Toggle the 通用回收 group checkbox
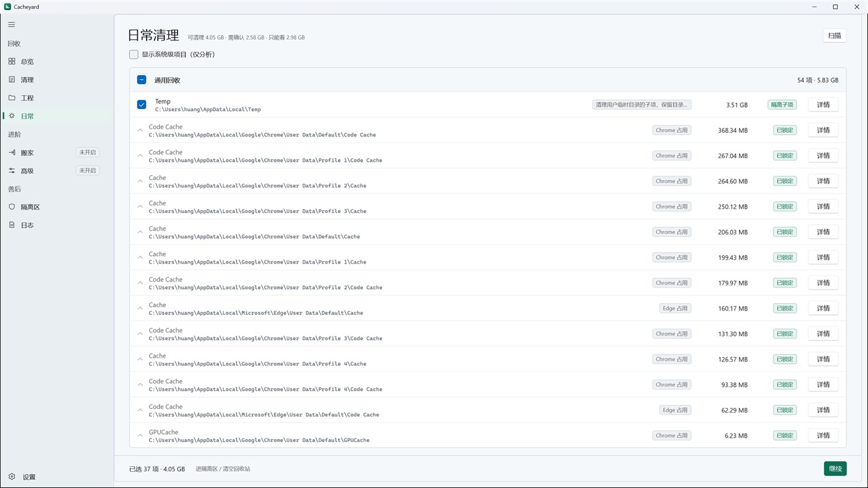The image size is (868, 488). [x=141, y=80]
